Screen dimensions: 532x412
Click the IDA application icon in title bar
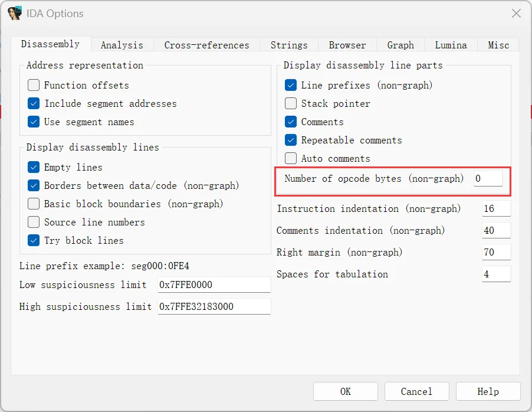point(15,13)
